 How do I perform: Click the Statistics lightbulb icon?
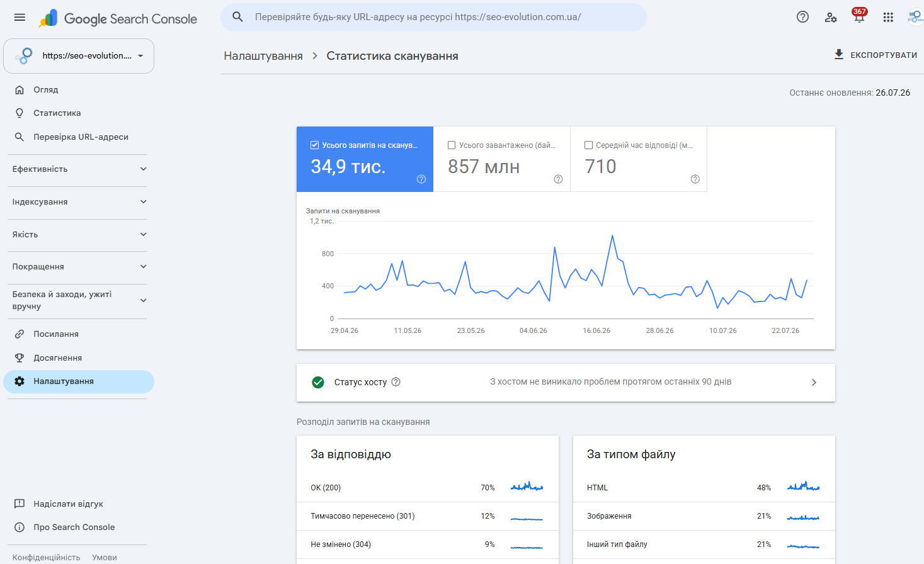pyautogui.click(x=20, y=113)
